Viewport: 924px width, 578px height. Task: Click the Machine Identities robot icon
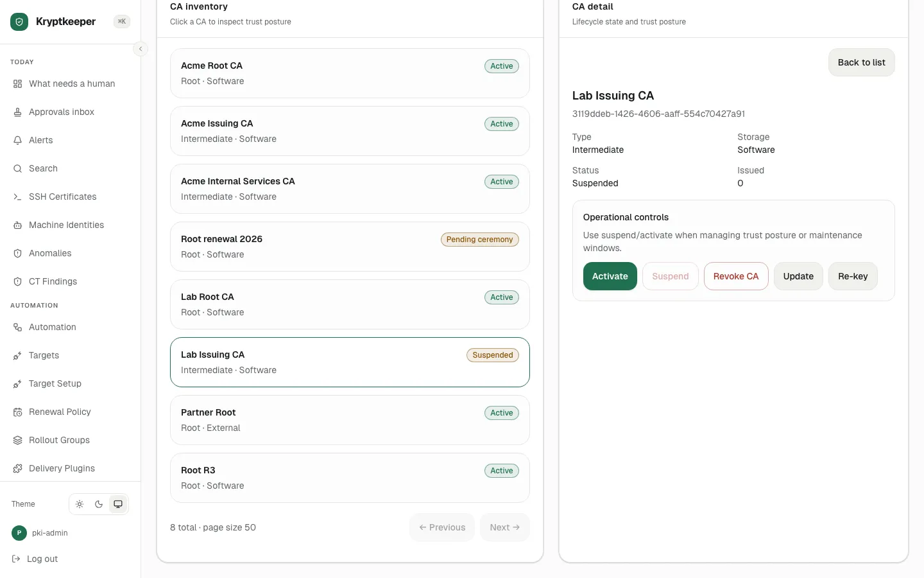tap(17, 225)
